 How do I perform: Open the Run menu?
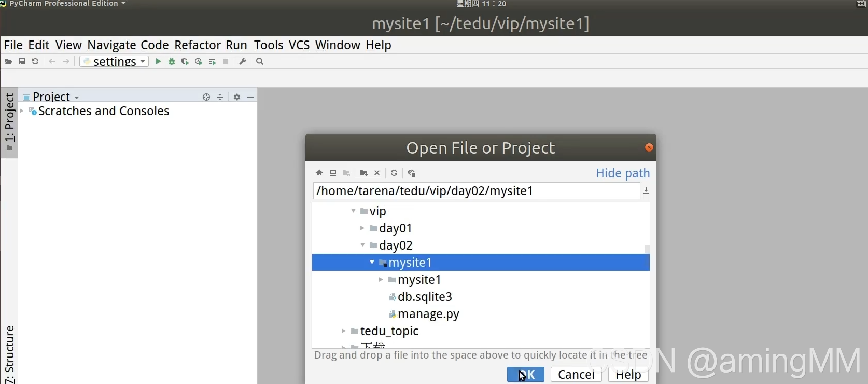236,45
